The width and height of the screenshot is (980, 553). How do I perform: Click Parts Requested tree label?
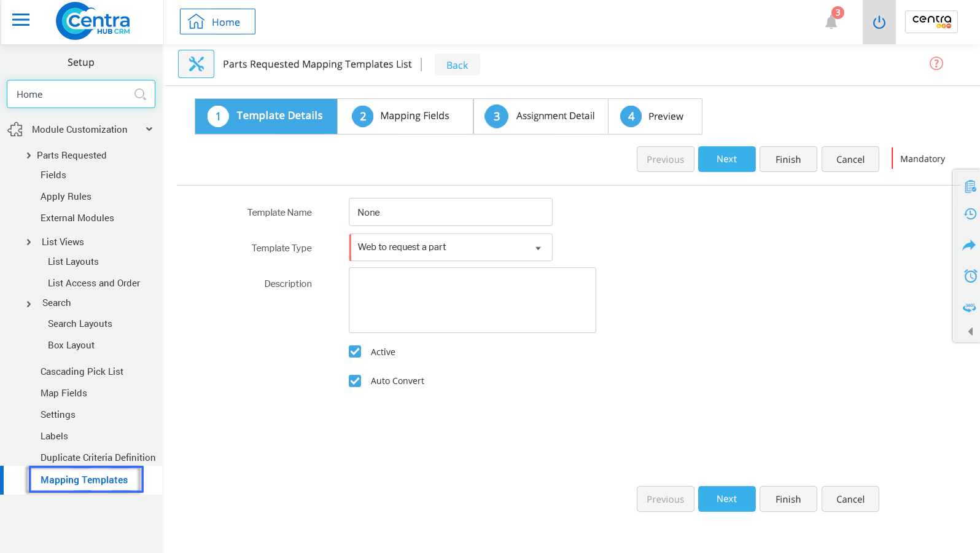click(72, 155)
